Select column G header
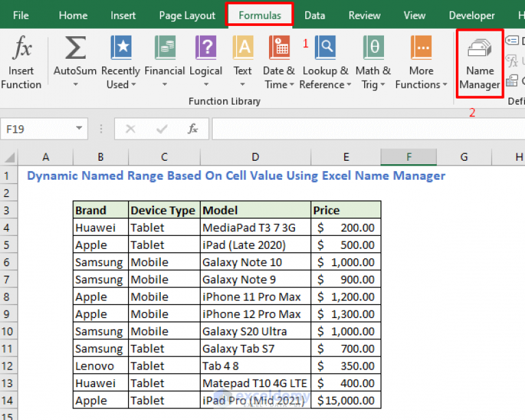 pos(464,157)
